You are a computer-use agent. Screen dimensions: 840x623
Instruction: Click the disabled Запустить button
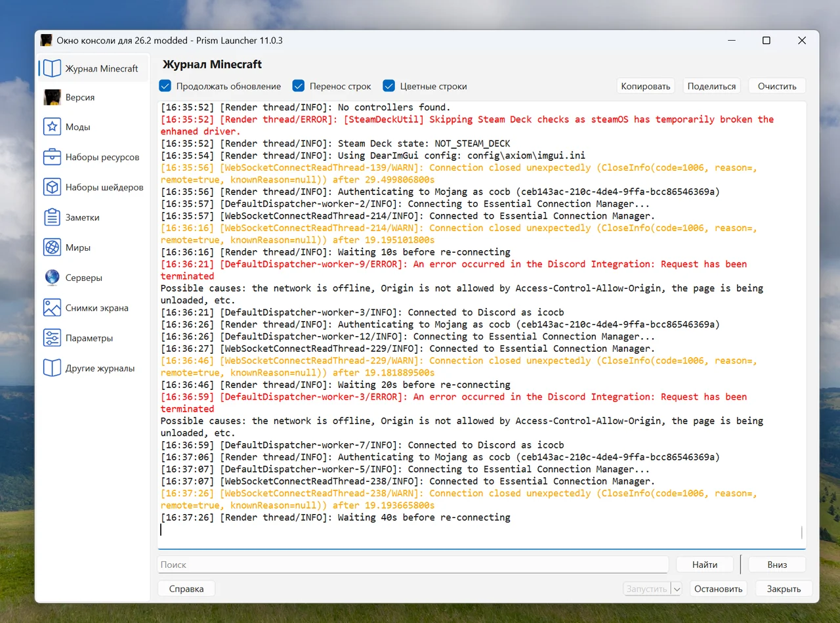647,589
